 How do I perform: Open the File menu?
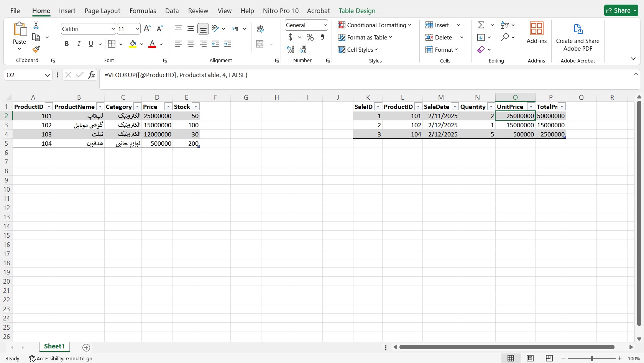click(x=15, y=11)
